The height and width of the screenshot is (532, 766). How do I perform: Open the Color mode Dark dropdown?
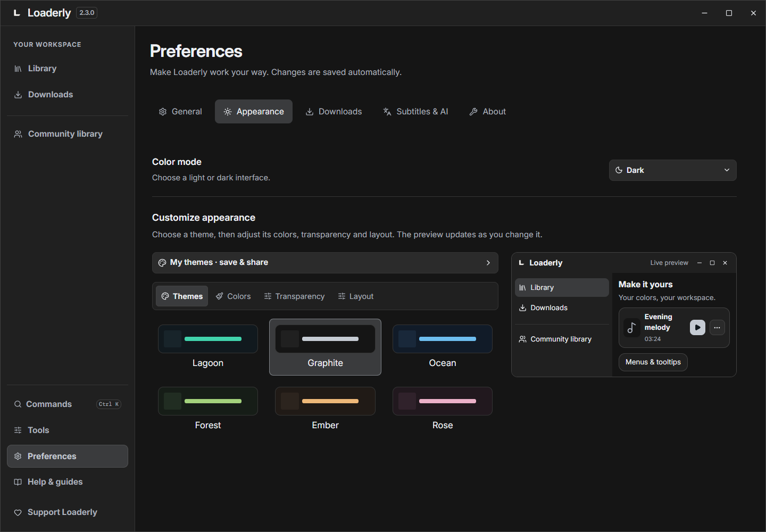(x=672, y=170)
